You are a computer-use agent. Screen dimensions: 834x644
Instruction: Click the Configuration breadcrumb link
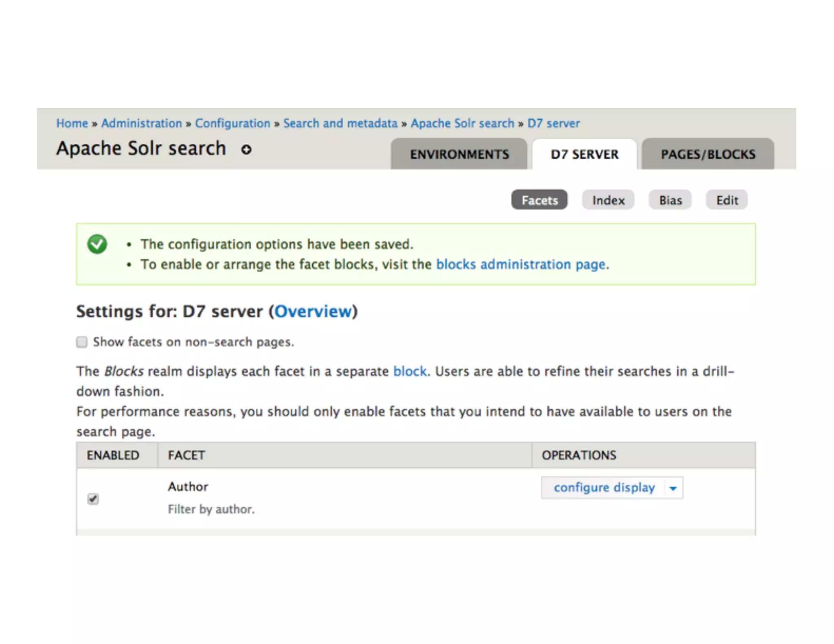pos(233,123)
